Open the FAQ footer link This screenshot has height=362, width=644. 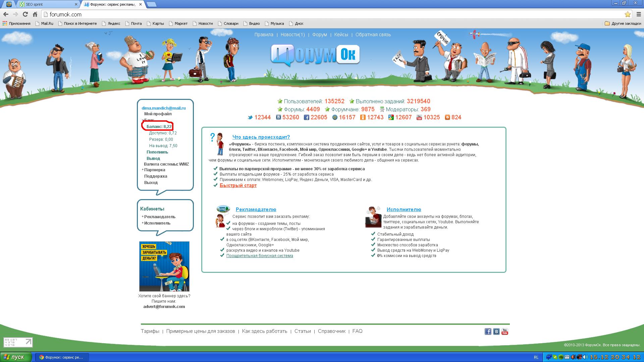(357, 331)
